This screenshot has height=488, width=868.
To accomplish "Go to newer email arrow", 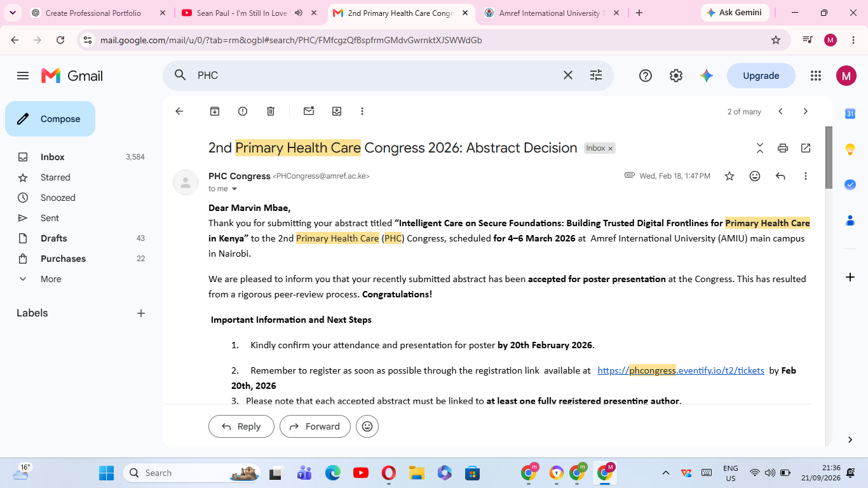I will 780,111.
